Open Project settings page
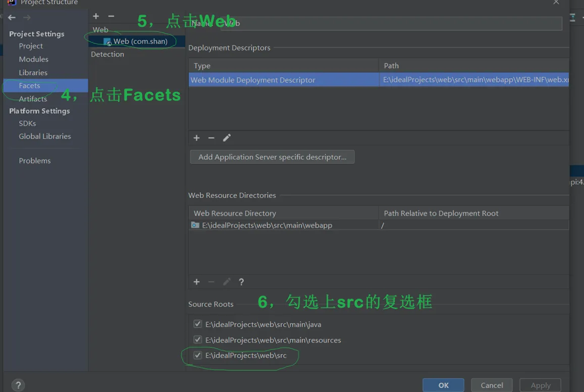Screen dimensions: 584x392 pos(31,46)
